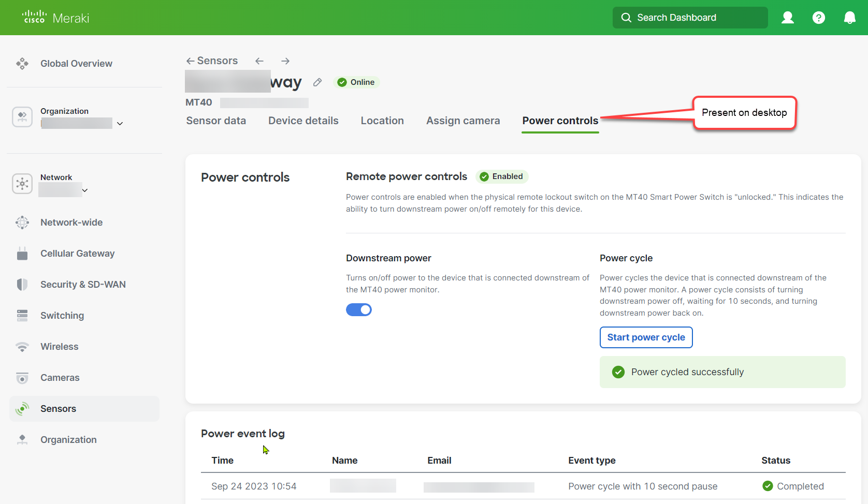Open the Switching section icon
Viewport: 868px width, 504px height.
23,315
